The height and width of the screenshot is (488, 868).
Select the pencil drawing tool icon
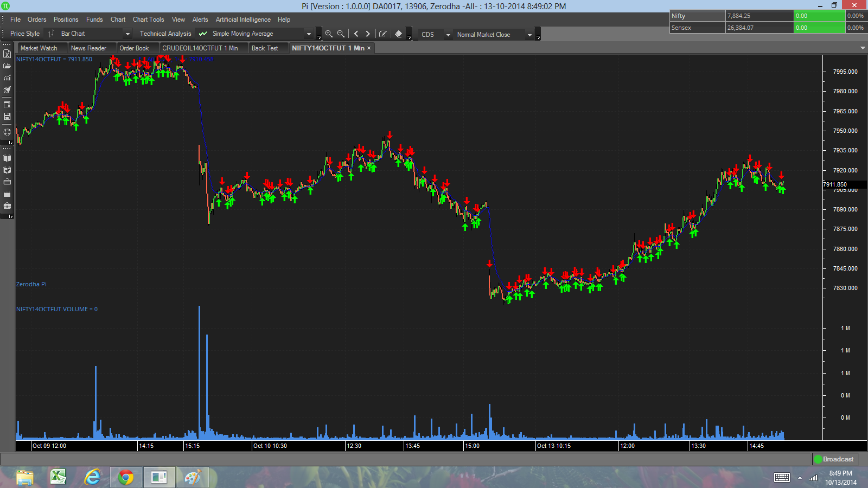pos(383,34)
